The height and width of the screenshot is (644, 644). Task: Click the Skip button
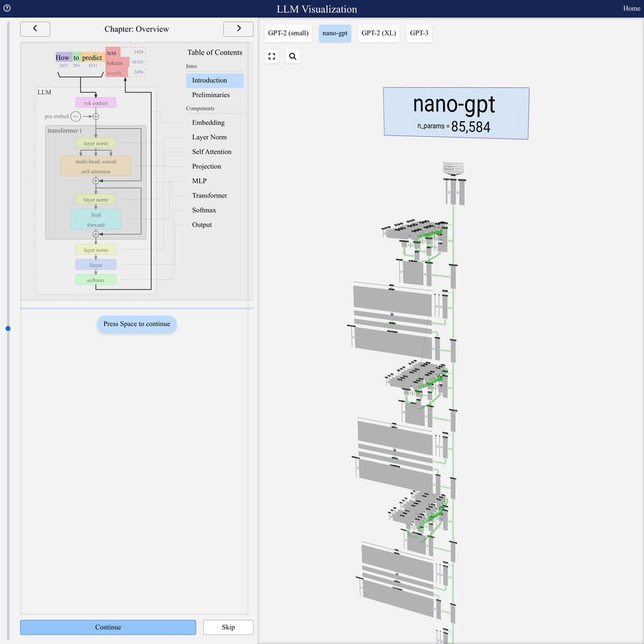[x=228, y=627]
